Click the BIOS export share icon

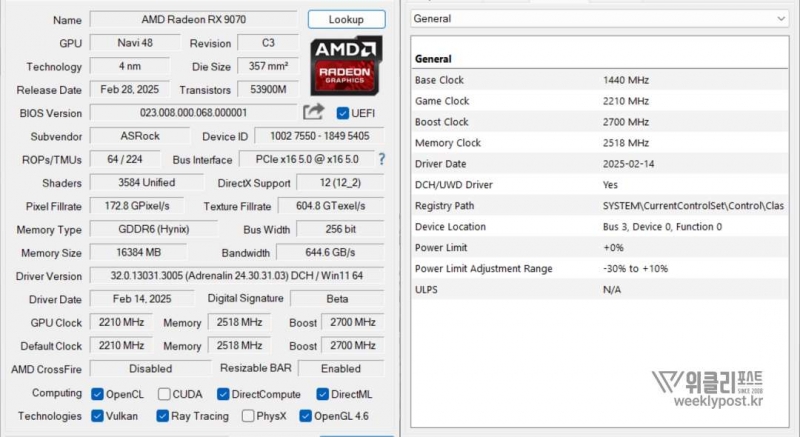click(x=314, y=113)
